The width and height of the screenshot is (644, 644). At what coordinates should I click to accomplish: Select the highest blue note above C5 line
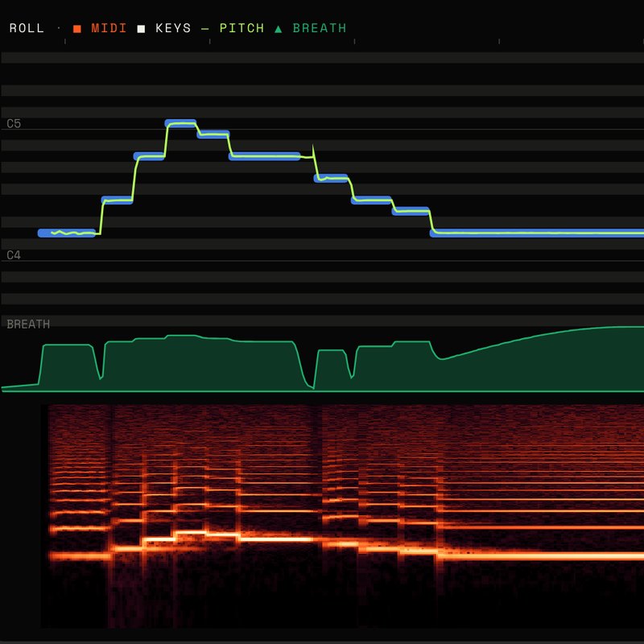click(x=180, y=123)
